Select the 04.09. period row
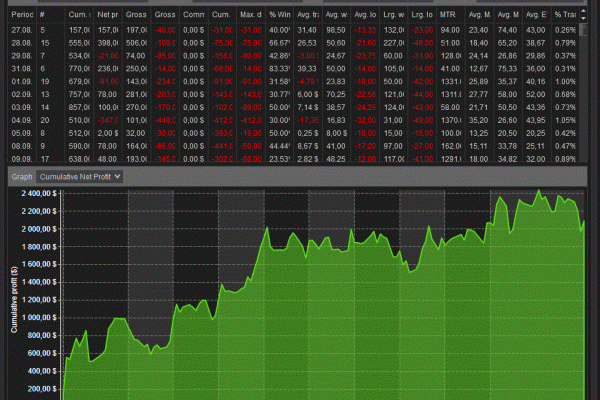This screenshot has width=600, height=400. (x=293, y=120)
